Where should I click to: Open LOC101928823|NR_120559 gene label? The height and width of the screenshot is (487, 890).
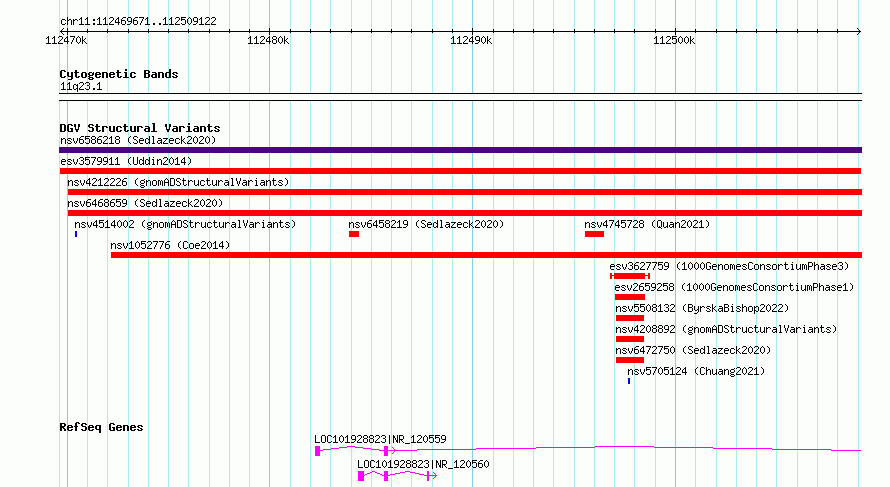pos(380,439)
